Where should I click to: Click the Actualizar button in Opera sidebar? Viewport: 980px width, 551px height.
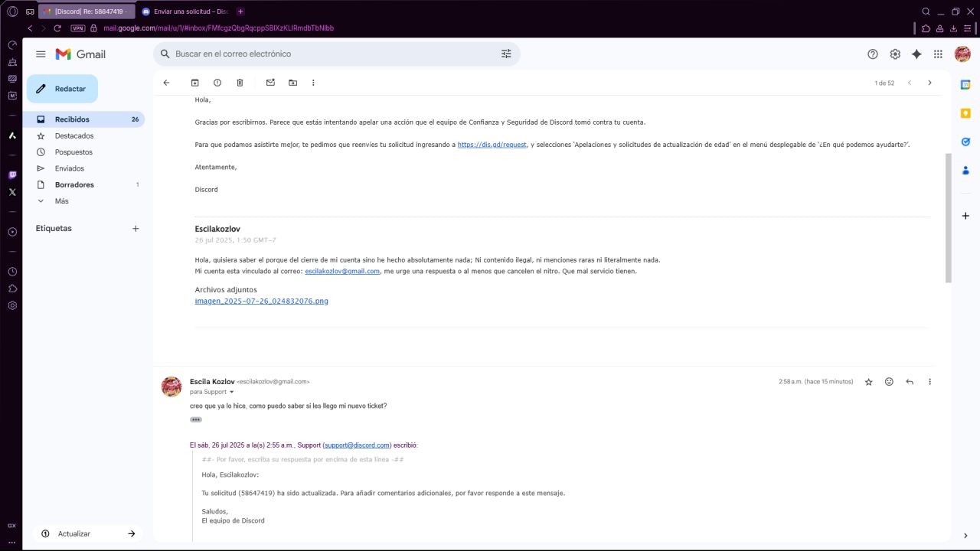(89, 533)
